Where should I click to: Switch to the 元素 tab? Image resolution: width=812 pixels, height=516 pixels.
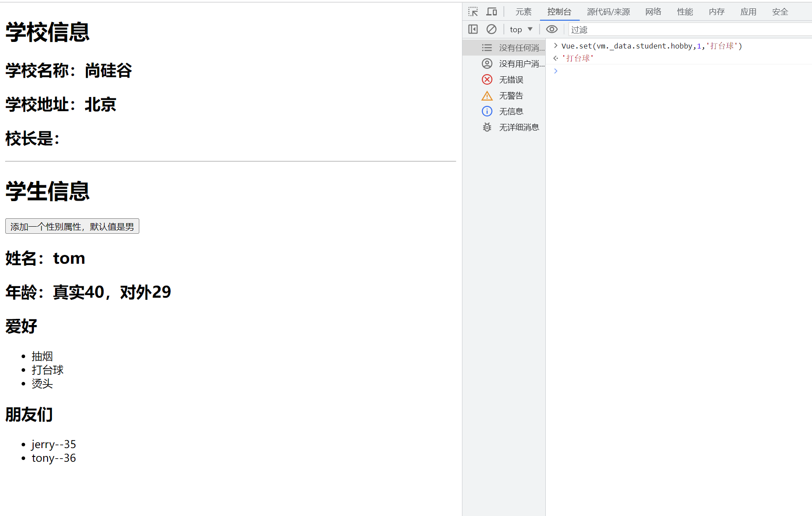(x=524, y=12)
